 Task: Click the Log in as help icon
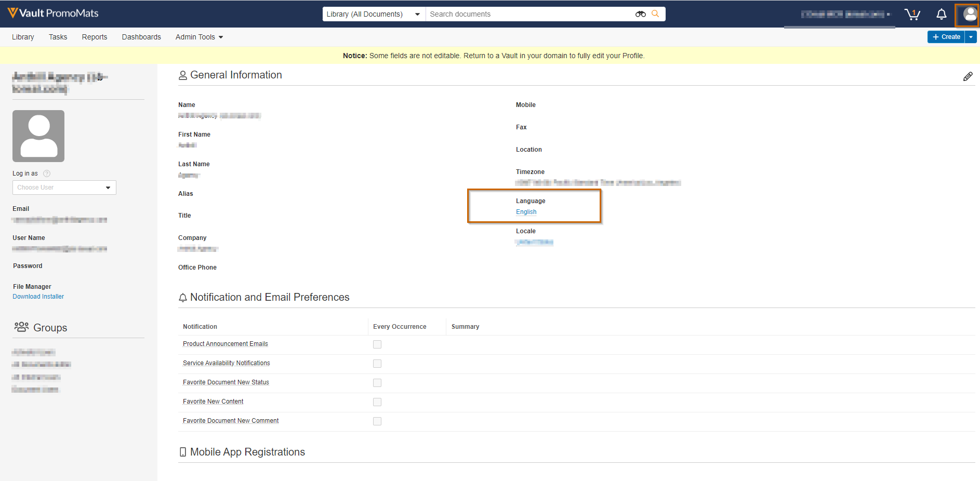pyautogui.click(x=47, y=173)
